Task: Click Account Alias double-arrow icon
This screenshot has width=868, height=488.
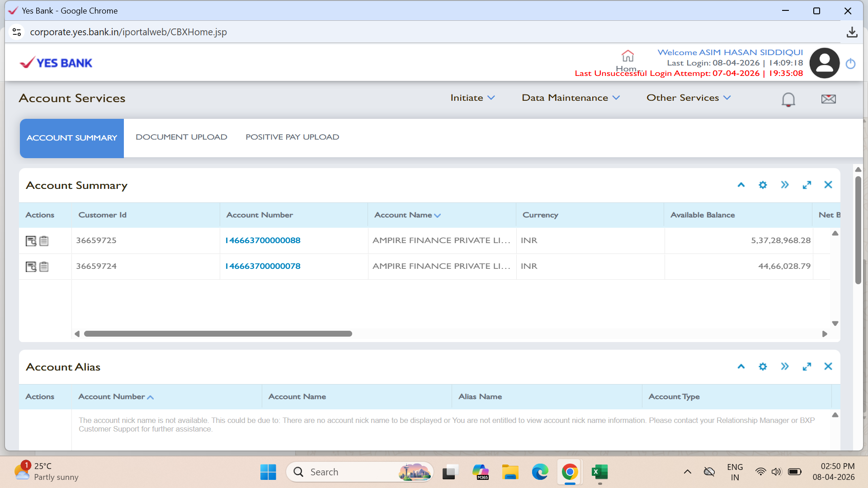Action: pos(785,366)
